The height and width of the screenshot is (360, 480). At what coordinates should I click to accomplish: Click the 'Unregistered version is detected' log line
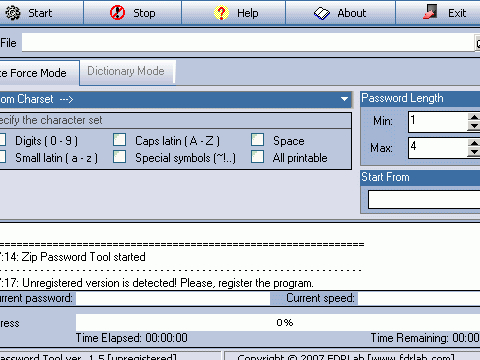coord(157,283)
